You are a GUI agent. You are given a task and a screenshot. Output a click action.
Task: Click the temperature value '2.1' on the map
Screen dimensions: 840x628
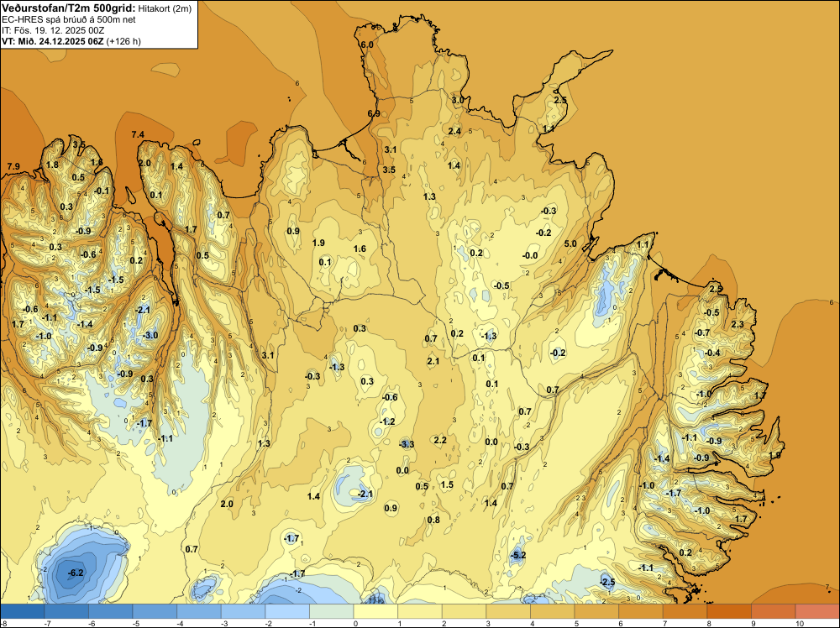tap(433, 361)
